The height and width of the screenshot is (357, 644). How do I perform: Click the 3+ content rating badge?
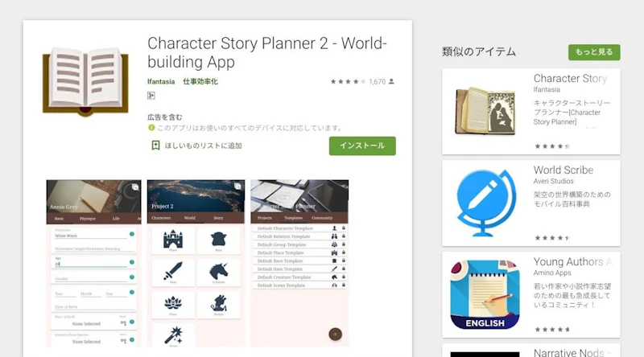pos(151,95)
